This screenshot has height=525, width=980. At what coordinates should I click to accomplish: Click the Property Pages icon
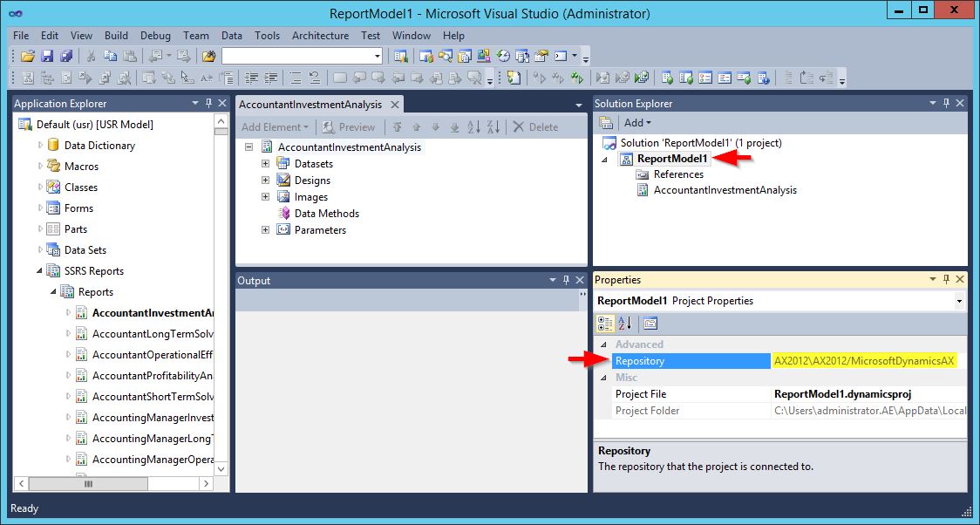pos(650,324)
